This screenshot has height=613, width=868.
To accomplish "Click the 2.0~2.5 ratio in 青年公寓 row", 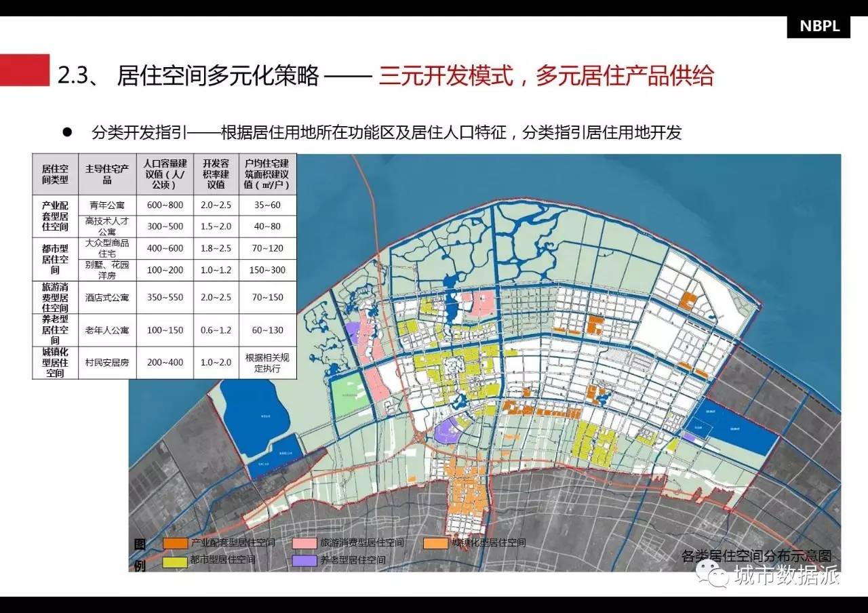I will (x=216, y=205).
